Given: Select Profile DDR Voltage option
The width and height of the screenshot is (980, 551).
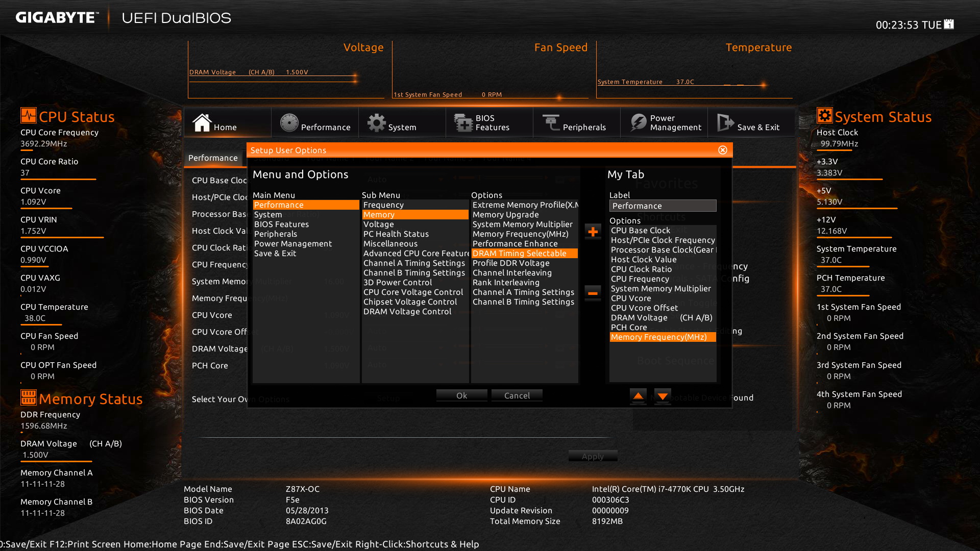Looking at the screenshot, I should click(524, 263).
